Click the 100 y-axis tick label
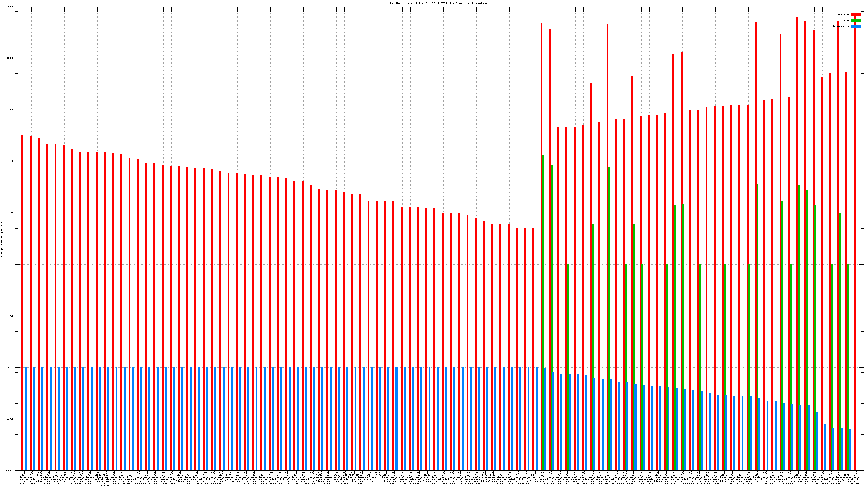 [12, 161]
